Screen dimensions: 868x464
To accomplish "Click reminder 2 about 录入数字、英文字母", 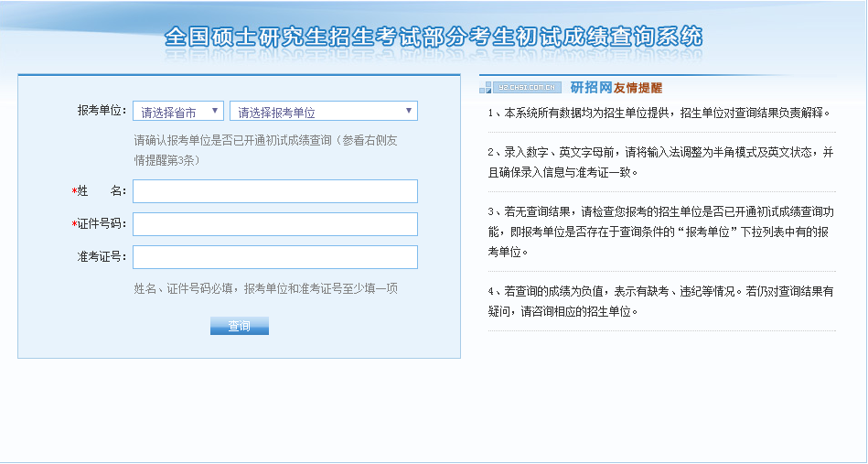I will (659, 161).
